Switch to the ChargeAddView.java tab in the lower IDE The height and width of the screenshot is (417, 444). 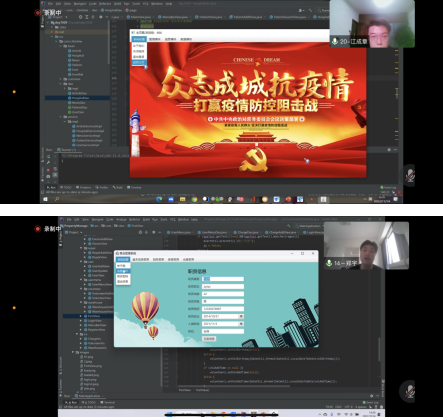point(282,232)
